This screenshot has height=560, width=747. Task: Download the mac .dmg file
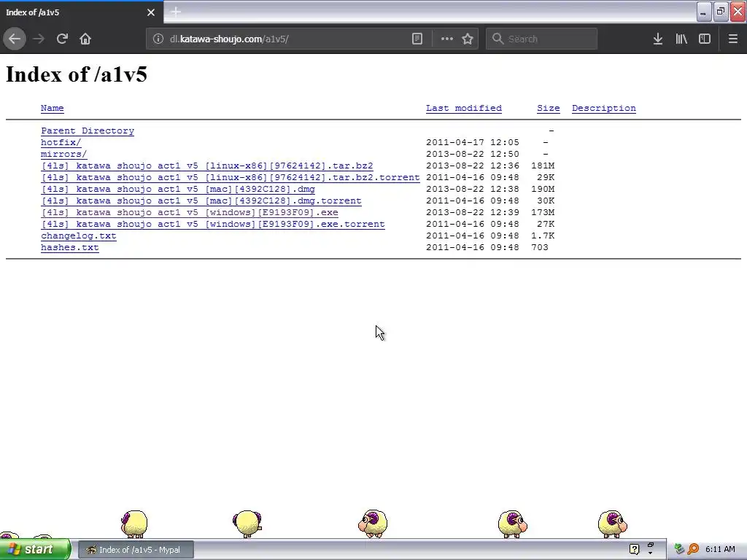click(x=178, y=189)
